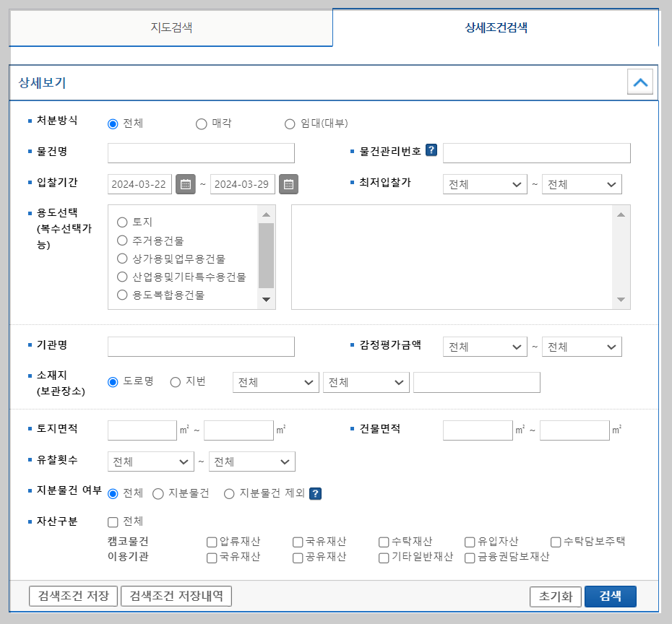Select 토지 in the 용도선택 list

point(123,222)
